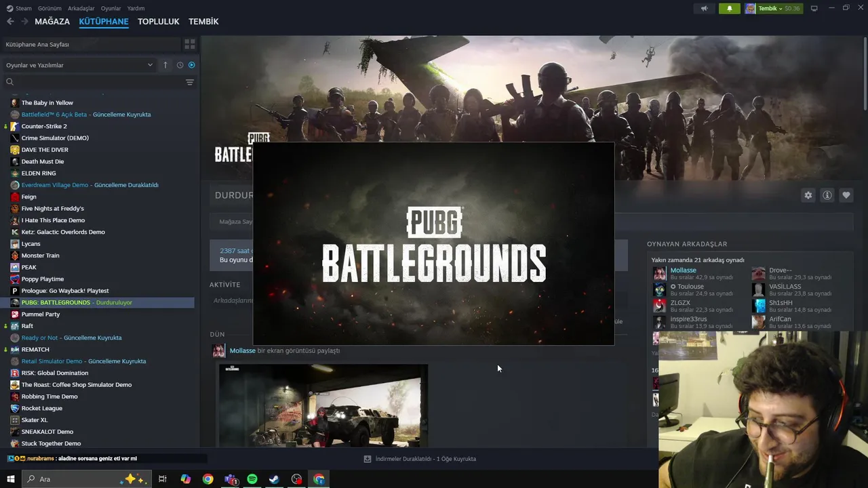Open Mollasse profile link in activity

click(x=242, y=350)
